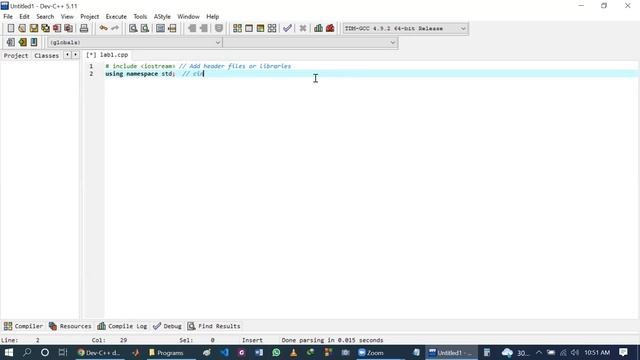Open the Find Results bottom tab
The width and height of the screenshot is (640, 360).
[214, 326]
